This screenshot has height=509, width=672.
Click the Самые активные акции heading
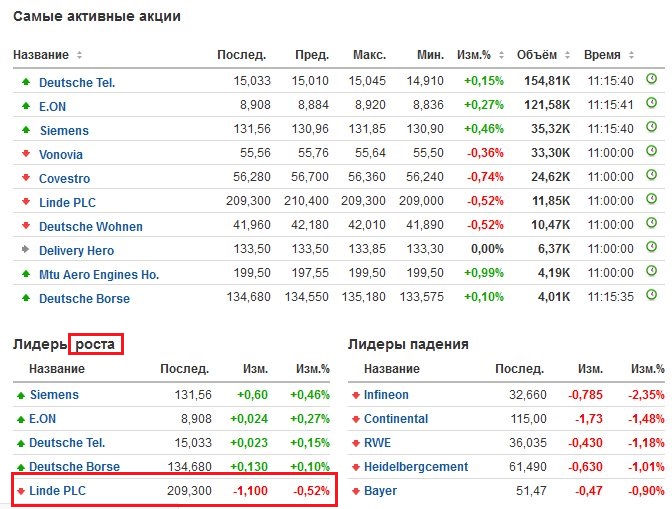97,16
